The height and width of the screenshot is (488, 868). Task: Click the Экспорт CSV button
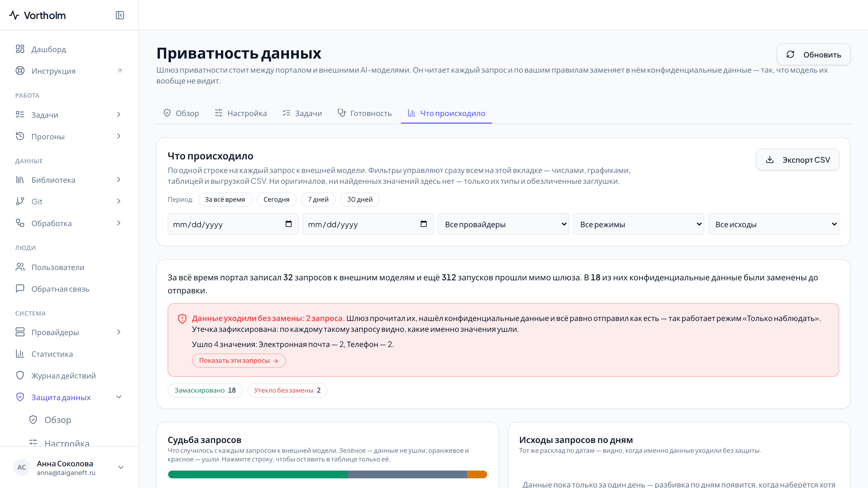point(797,160)
